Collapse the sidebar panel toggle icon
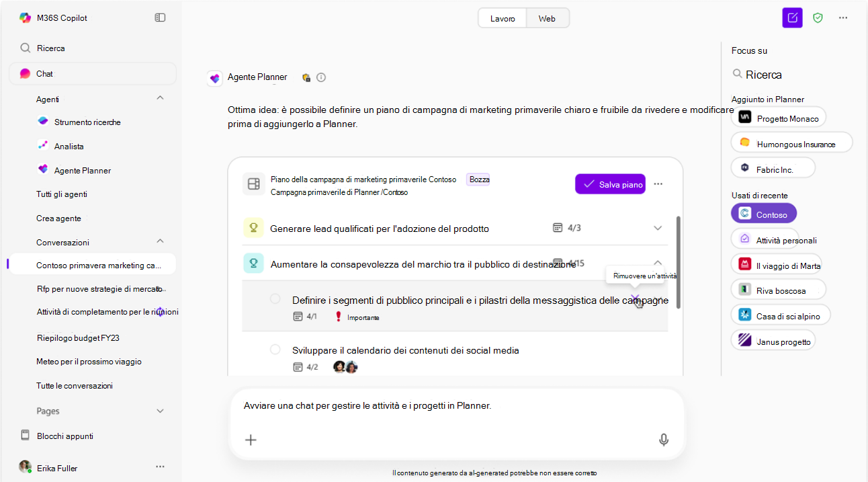The height and width of the screenshot is (482, 868). (x=160, y=17)
